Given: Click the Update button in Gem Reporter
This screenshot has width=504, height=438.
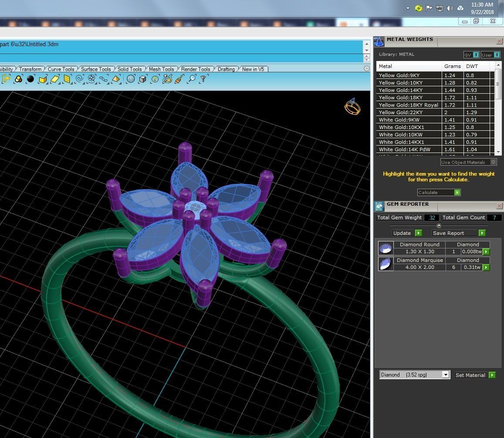Looking at the screenshot, I should point(407,233).
